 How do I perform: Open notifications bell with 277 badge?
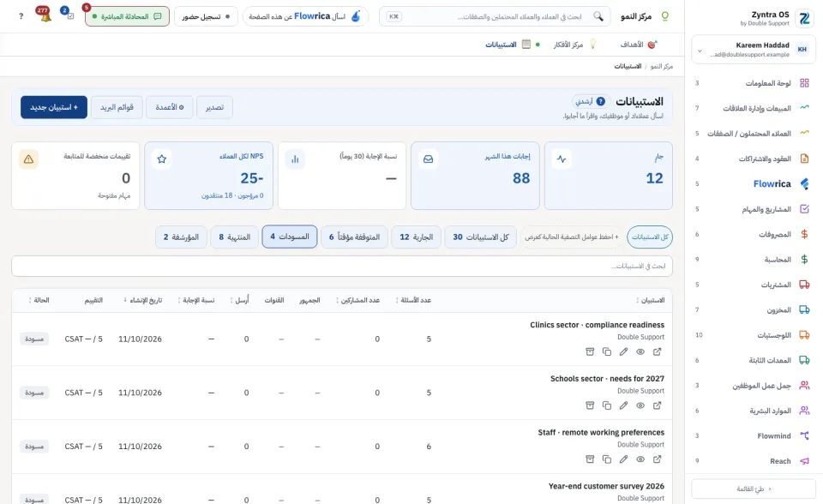pos(45,15)
